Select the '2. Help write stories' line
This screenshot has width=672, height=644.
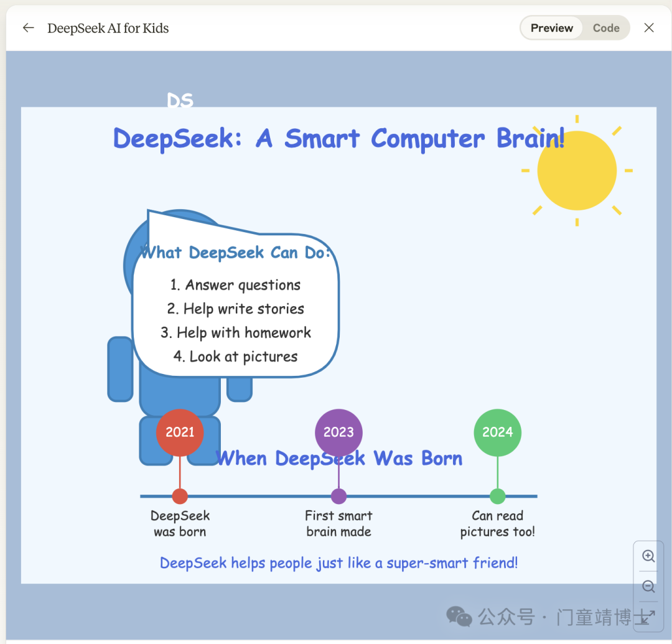[x=235, y=309]
